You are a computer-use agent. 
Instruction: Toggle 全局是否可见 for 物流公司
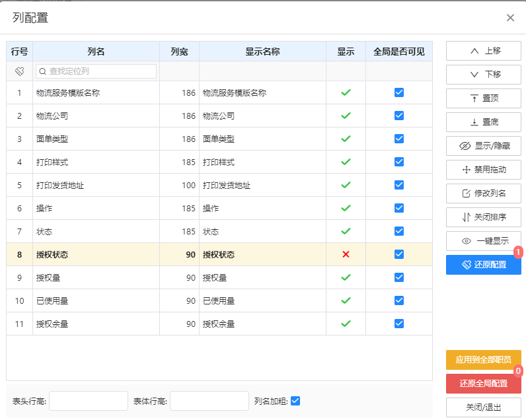point(399,116)
